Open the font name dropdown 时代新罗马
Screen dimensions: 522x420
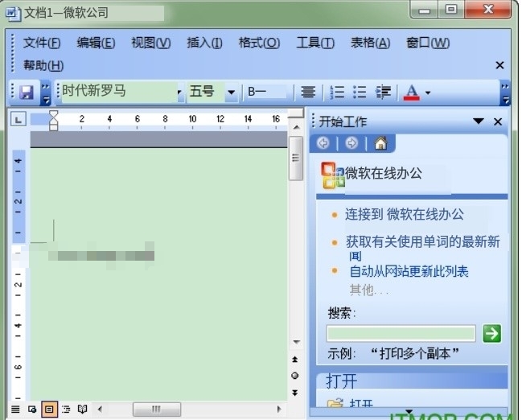coord(179,92)
